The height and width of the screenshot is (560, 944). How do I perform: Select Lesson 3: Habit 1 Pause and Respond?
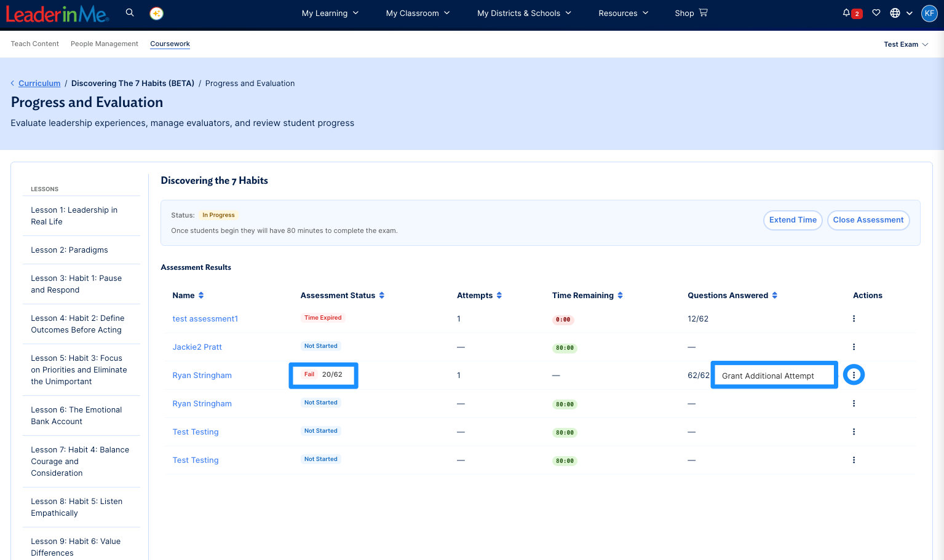[x=82, y=284]
